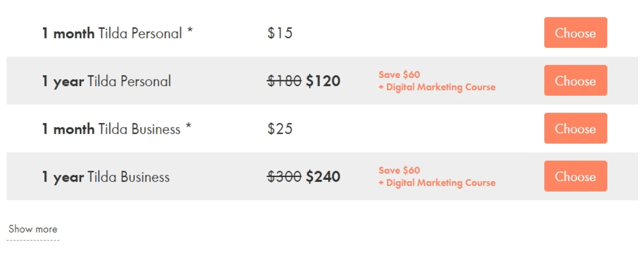Screen dimensions: 644x255
Task: Expand the Show more plans link
Action: [33, 229]
